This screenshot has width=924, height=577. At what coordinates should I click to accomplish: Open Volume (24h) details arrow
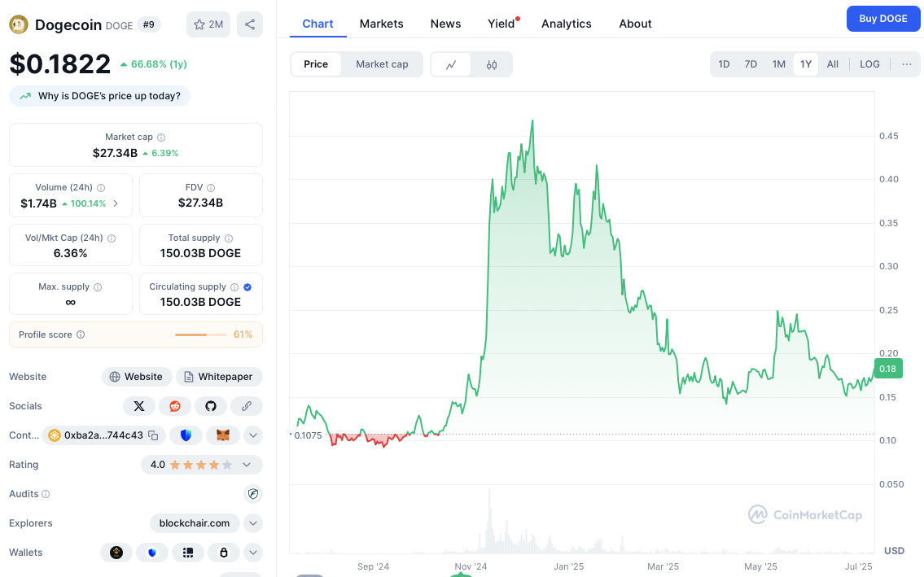[x=116, y=203]
